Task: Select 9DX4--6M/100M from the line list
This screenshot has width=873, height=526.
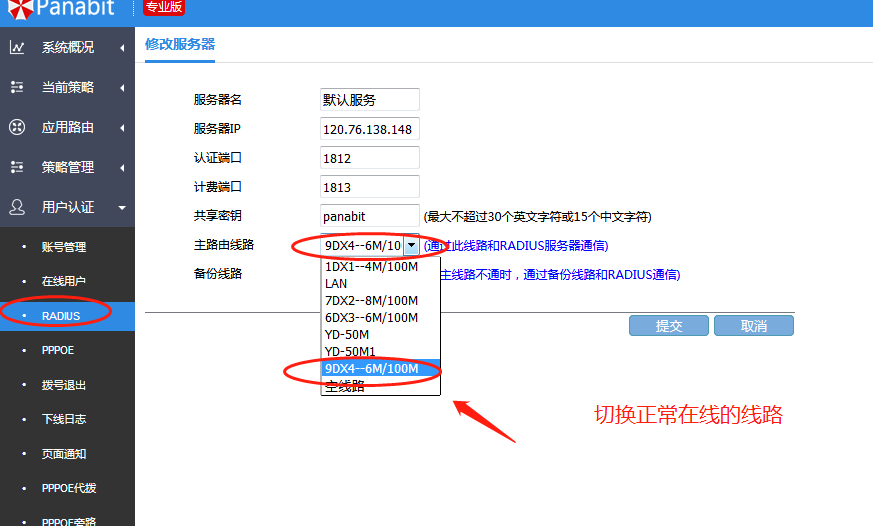Action: pos(371,369)
